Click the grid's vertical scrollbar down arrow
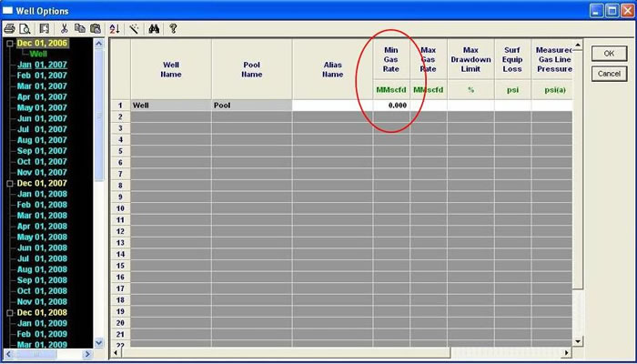 coord(578,340)
